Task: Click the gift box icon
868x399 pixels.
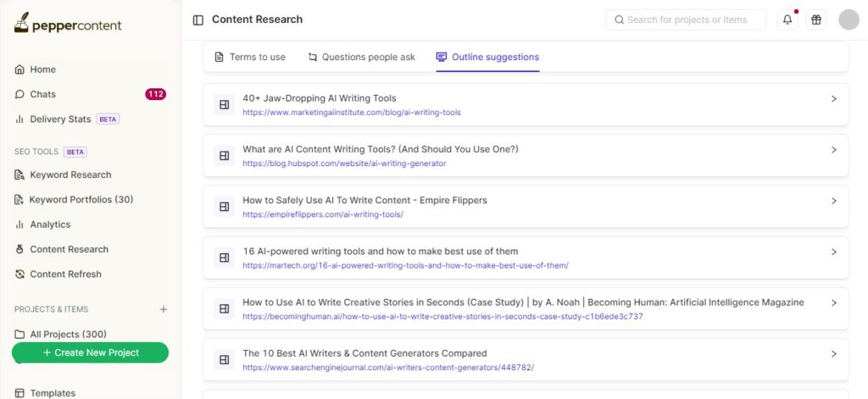Action: pos(815,19)
